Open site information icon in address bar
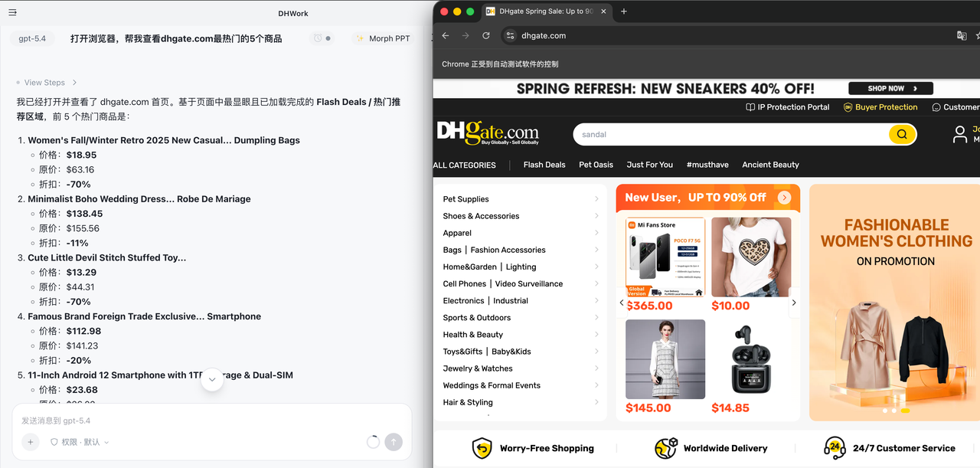 click(511, 36)
